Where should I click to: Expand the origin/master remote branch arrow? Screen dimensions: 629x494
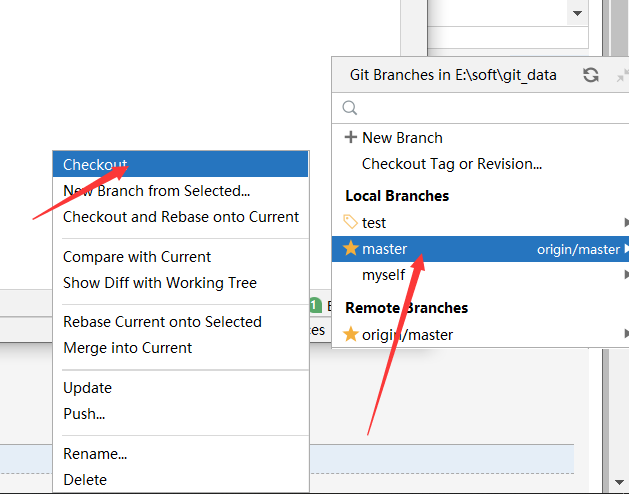(x=625, y=334)
